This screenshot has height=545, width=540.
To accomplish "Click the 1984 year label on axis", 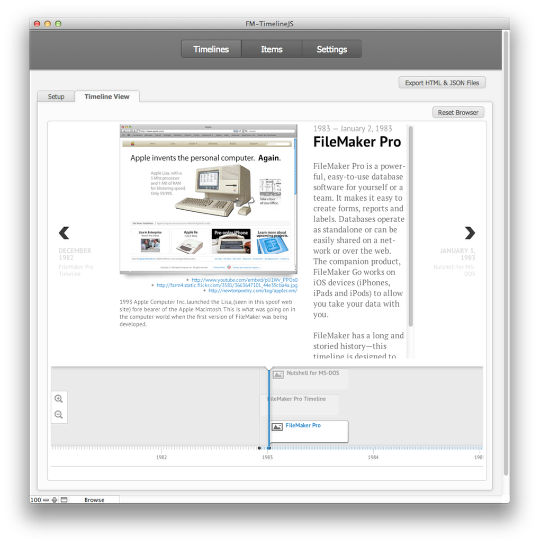I will point(373,457).
